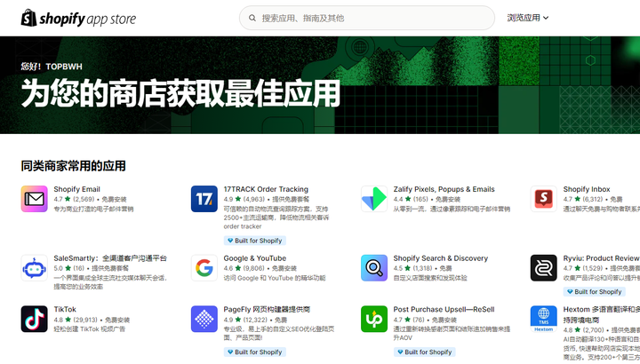The height and width of the screenshot is (364, 640).
Task: Open the Shopify Search & Discovery icon
Action: [374, 268]
